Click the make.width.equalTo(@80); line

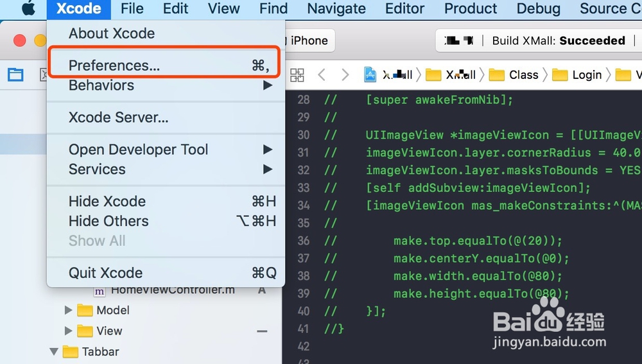click(478, 276)
